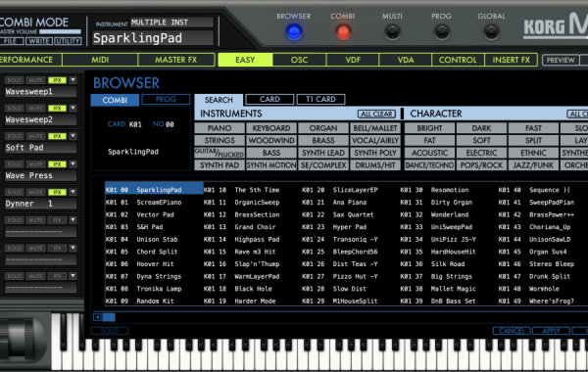Solo the Dynner 1 timbre
The image size is (588, 372).
[x=15, y=192]
